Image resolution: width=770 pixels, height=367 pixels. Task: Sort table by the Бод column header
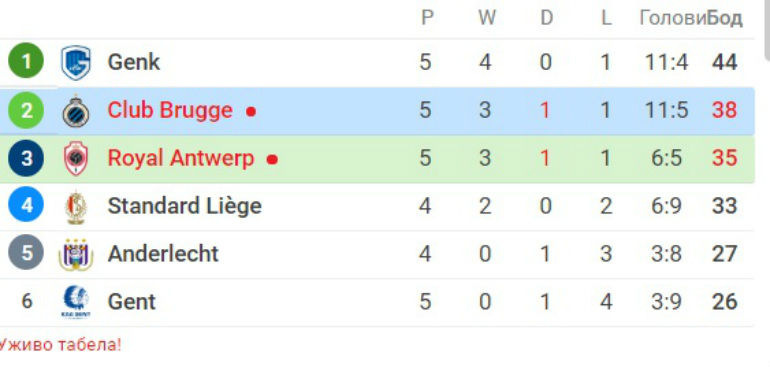click(x=724, y=19)
